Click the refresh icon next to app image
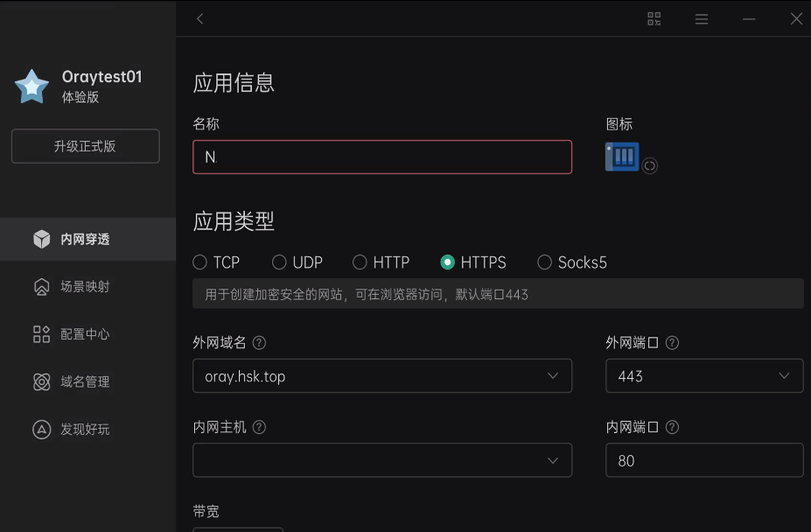The height and width of the screenshot is (532, 811). coord(649,165)
